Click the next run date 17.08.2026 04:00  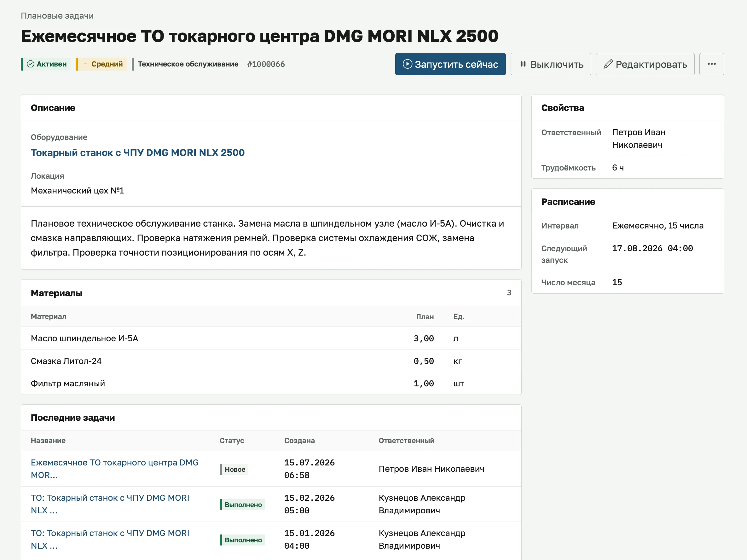click(652, 248)
